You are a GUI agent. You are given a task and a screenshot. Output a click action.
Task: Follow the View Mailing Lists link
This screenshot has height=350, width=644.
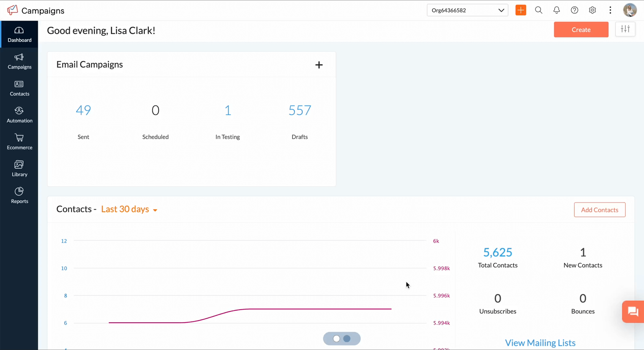540,343
